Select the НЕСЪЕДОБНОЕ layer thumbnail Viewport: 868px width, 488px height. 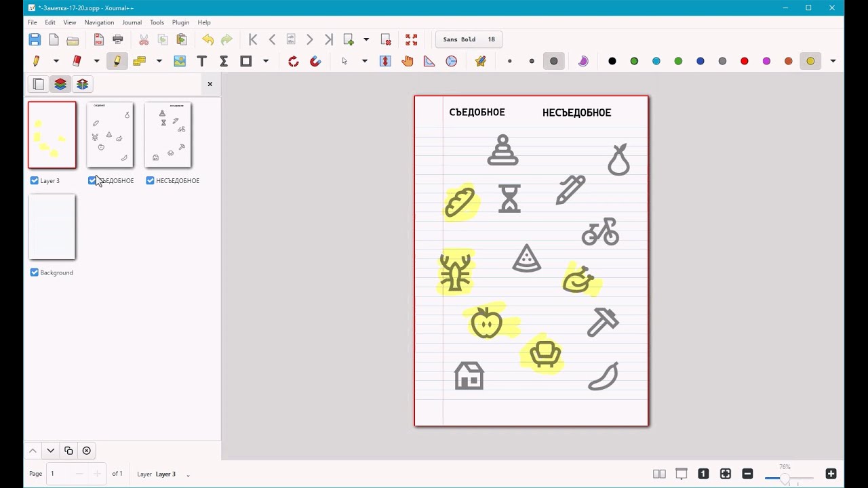tap(168, 135)
